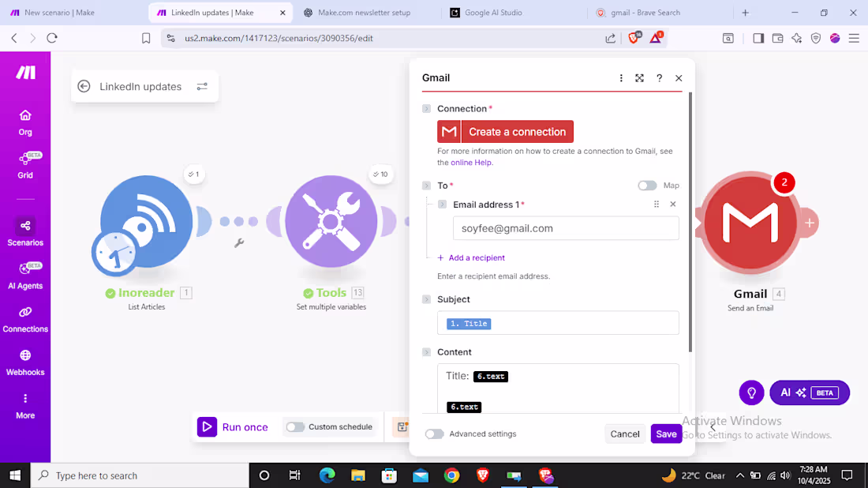
Task: Collapse the Connection section
Action: click(x=425, y=108)
